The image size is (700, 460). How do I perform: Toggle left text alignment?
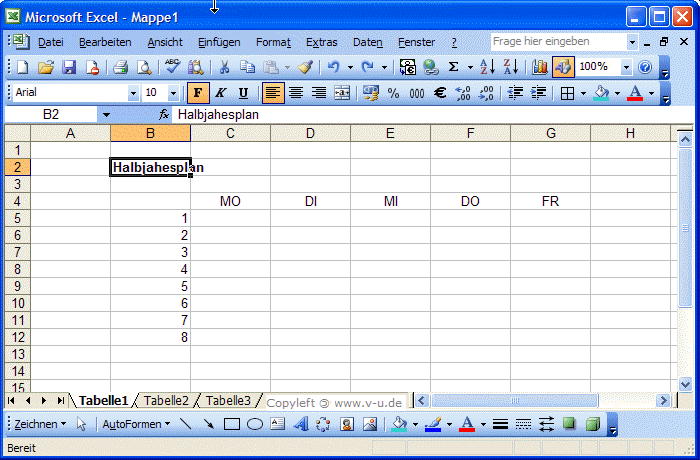(x=273, y=93)
